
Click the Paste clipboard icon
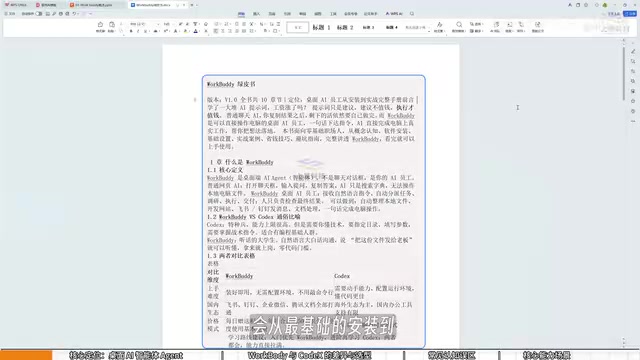[112, 24]
